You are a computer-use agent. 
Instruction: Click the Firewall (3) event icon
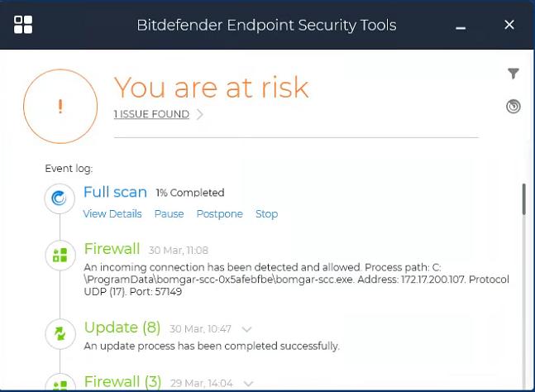[x=60, y=383]
